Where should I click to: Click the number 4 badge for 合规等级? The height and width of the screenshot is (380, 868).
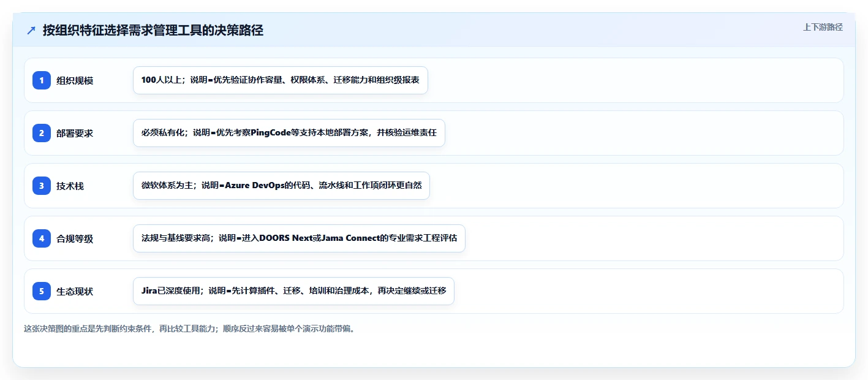point(42,238)
